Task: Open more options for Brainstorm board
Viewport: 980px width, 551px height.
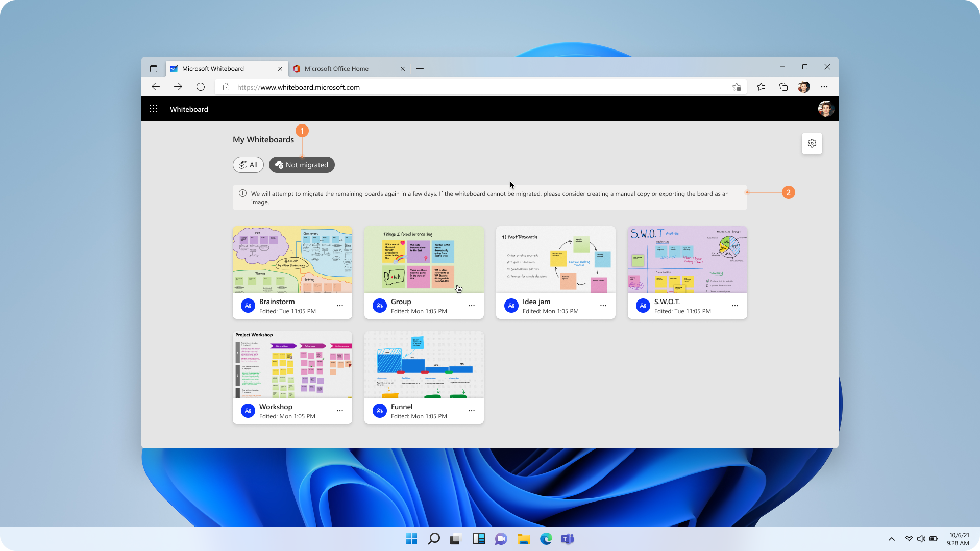Action: coord(340,306)
